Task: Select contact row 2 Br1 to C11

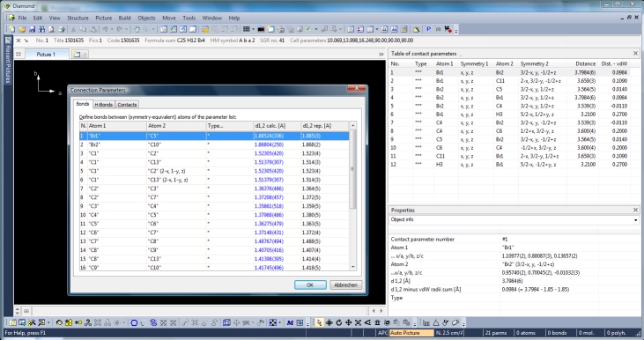Action: pyautogui.click(x=509, y=81)
